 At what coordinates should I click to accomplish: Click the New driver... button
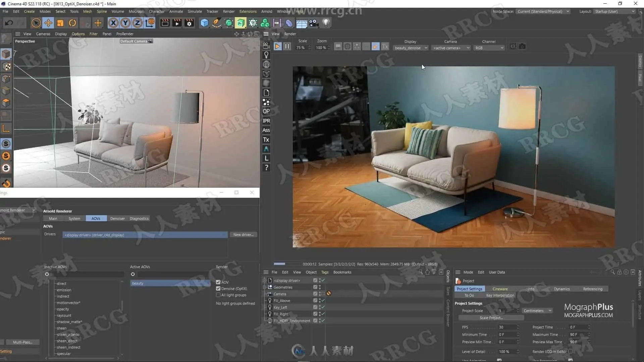click(243, 235)
